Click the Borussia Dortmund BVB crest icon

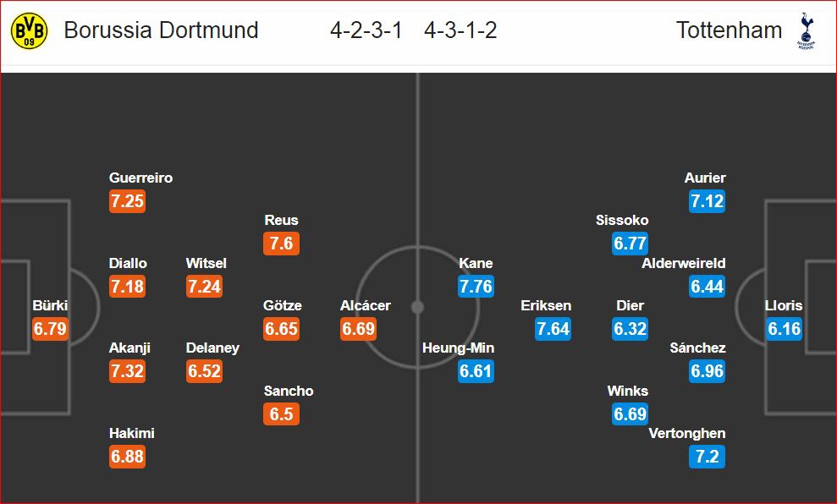pos(29,30)
